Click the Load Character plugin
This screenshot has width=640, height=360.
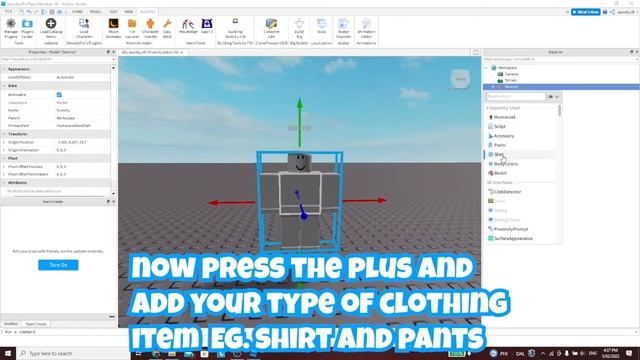click(x=84, y=28)
